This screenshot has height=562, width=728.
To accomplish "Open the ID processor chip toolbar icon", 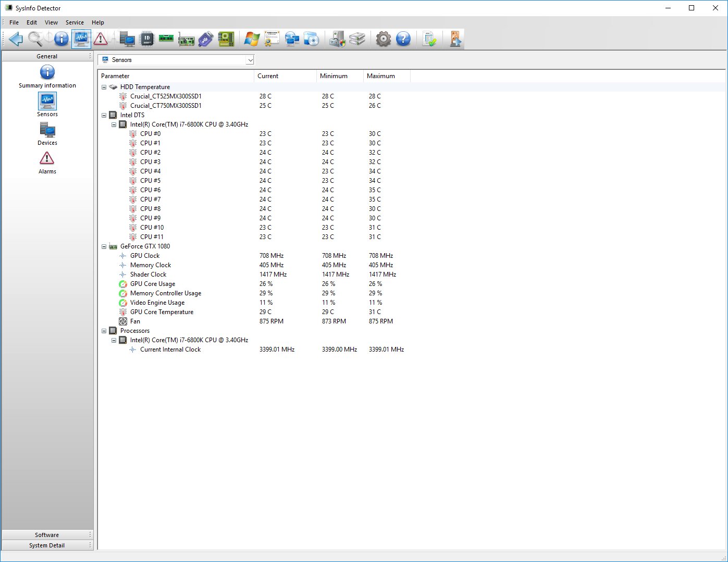I will pos(147,39).
